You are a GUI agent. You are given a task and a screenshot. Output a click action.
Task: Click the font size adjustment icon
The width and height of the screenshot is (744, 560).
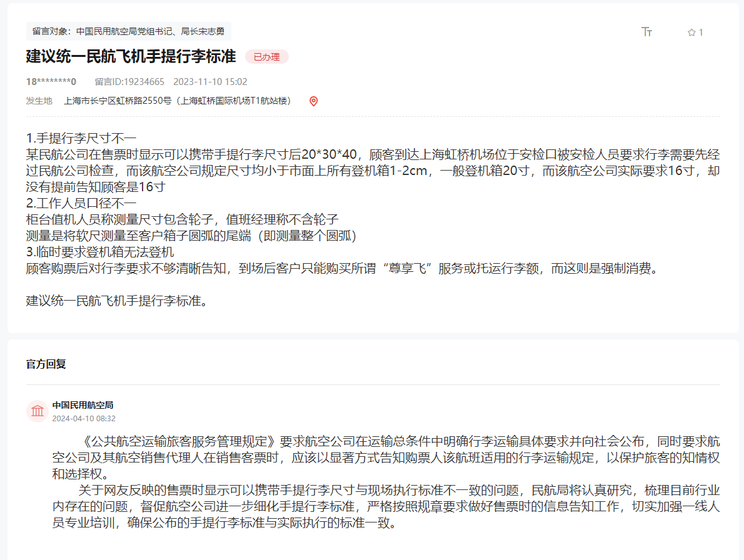(646, 32)
